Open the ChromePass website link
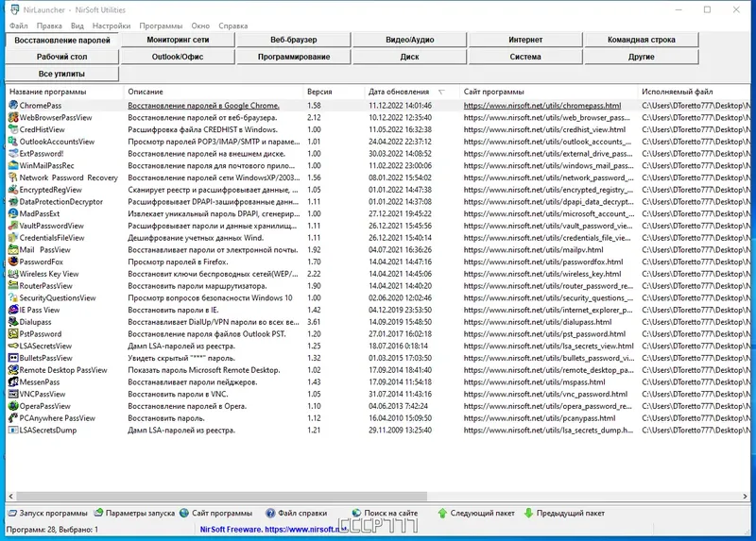 coord(541,106)
